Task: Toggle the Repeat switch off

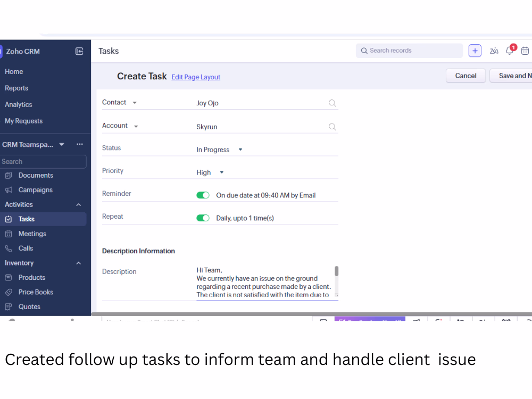Action: coord(203,218)
